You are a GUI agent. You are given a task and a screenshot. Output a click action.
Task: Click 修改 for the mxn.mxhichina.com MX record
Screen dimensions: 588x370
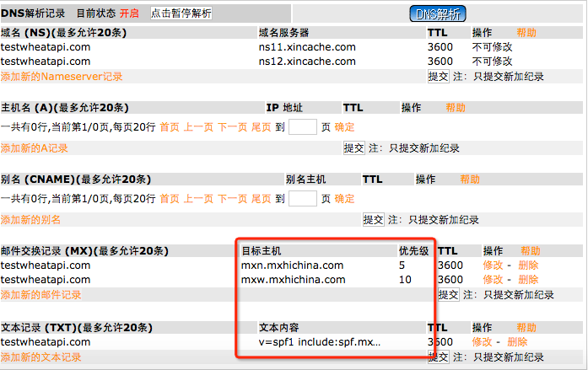tap(493, 265)
